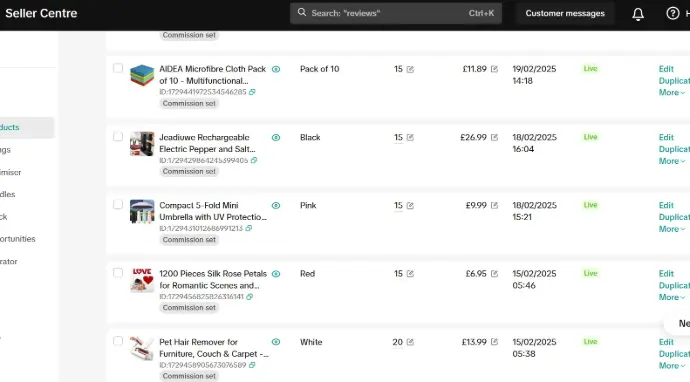This screenshot has height=382, width=690.
Task: Click Edit for the Pet Hair Remover
Action: pyautogui.click(x=666, y=342)
